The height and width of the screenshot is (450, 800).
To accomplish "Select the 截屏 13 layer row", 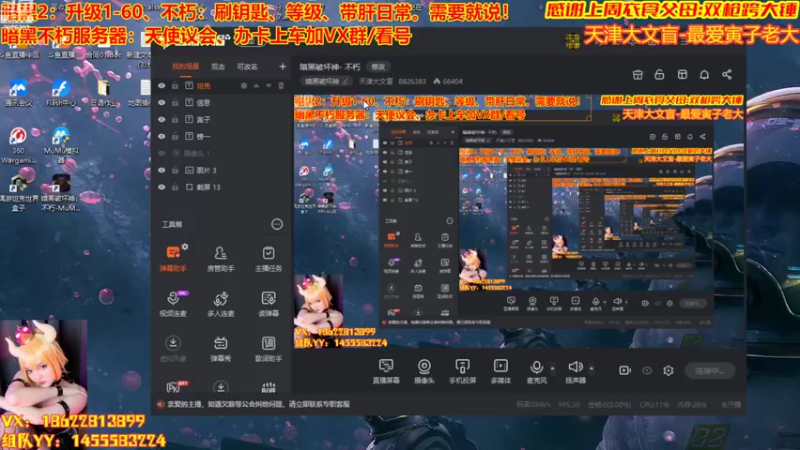I will [222, 187].
